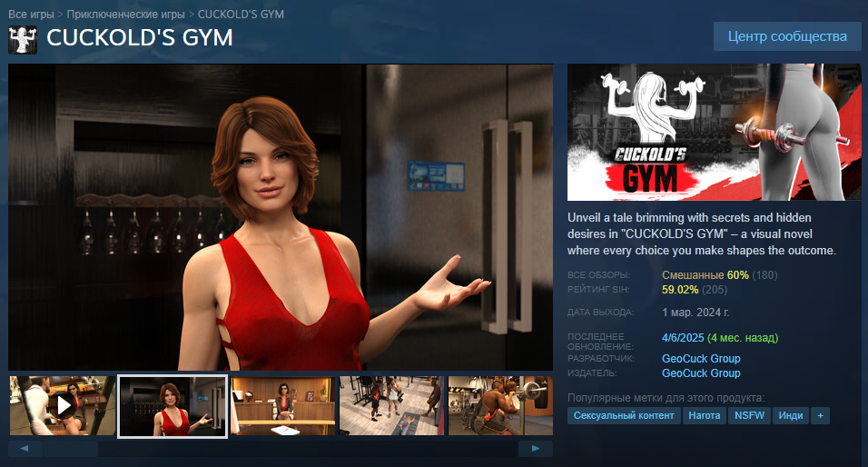868x467 pixels.
Task: Open the Инди tag
Action: tap(791, 415)
